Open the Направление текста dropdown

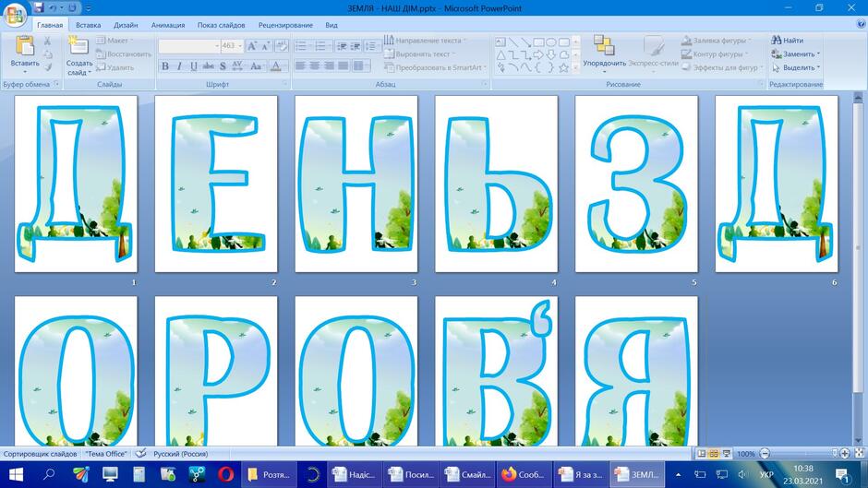click(425, 41)
